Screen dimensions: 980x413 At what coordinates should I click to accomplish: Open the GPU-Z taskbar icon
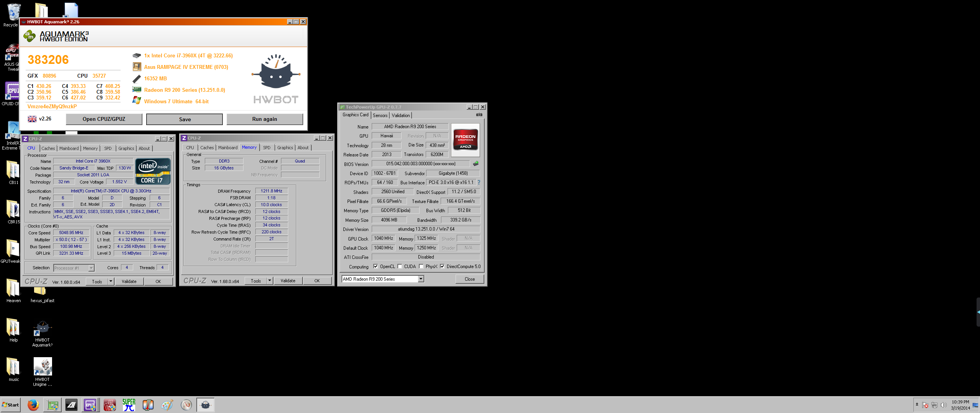point(52,405)
